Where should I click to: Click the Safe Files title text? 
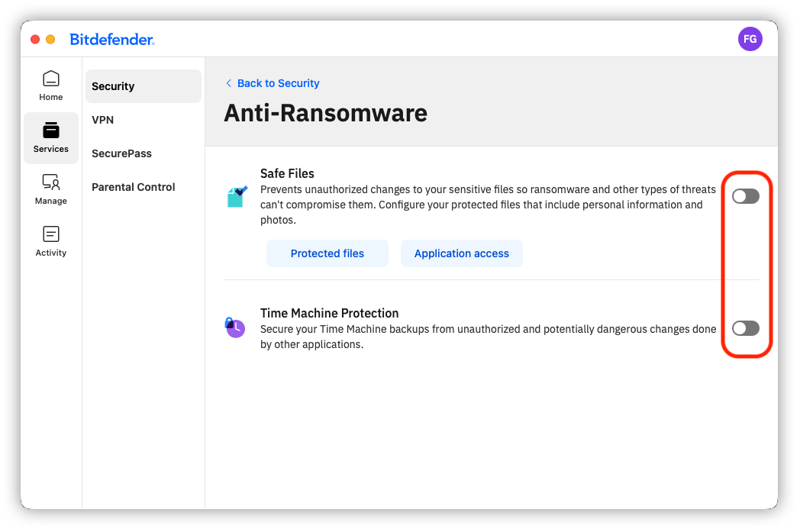287,173
